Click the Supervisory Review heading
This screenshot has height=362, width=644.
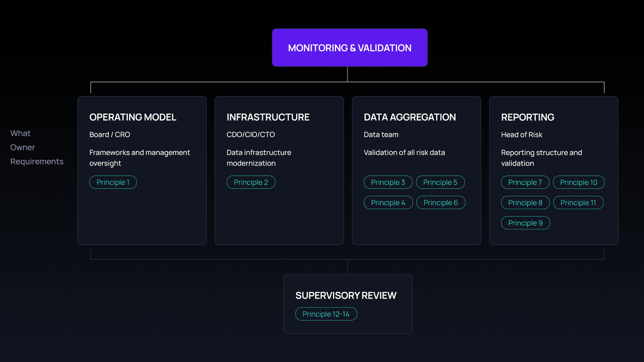(x=346, y=295)
